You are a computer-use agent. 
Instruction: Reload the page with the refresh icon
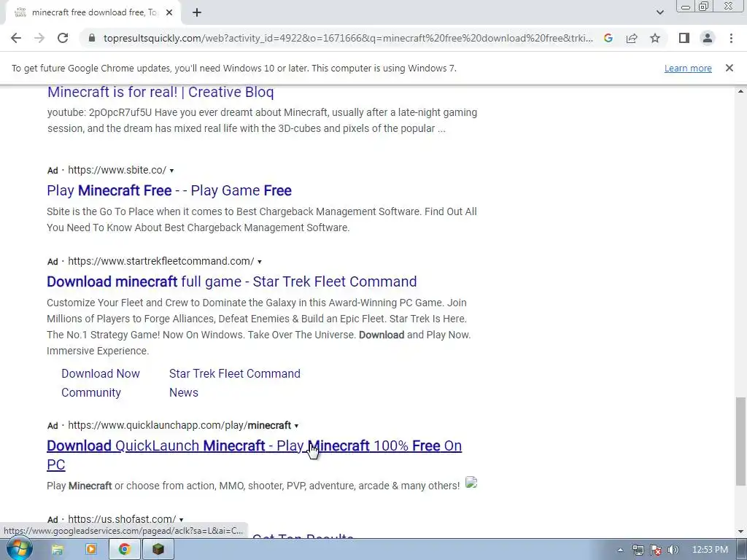(x=63, y=38)
